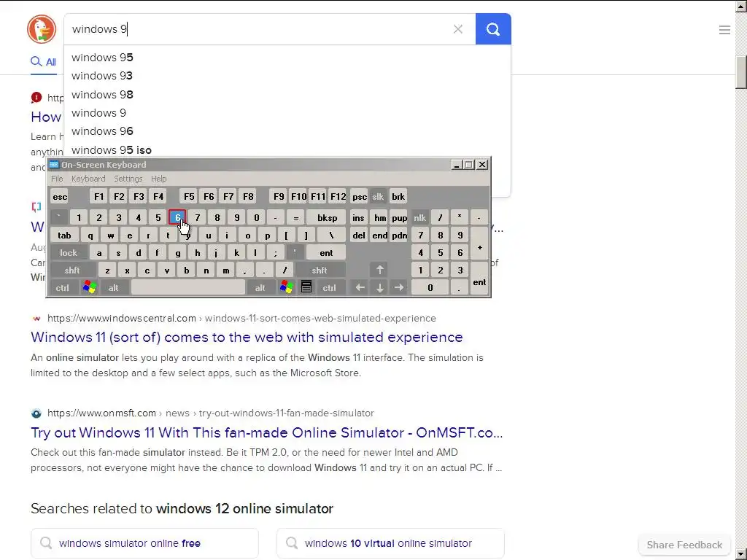The width and height of the screenshot is (747, 560).
Task: Click the On-Screen Keyboard title icon
Action: point(54,165)
